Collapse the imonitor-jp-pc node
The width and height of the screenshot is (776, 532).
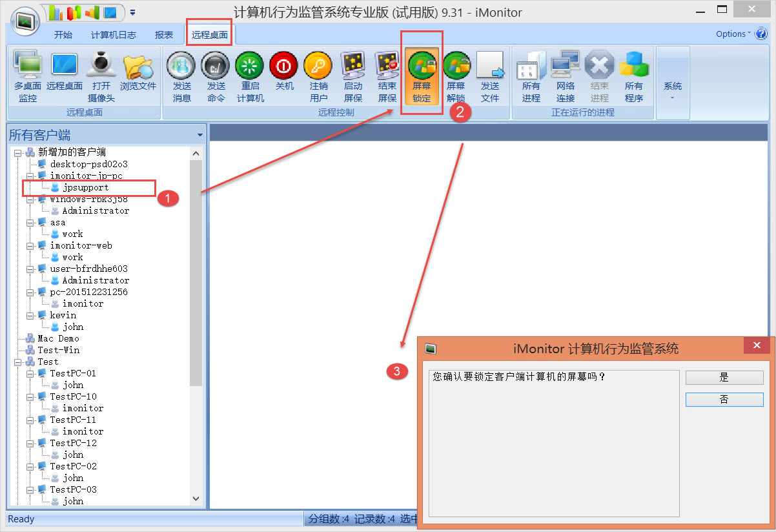(x=30, y=176)
